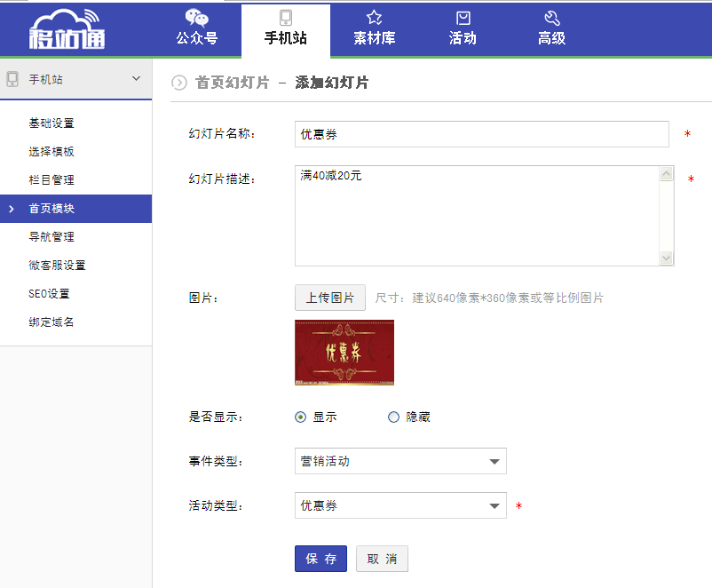712x588 pixels.
Task: Click the WeChat 公众号 icon
Action: click(x=196, y=18)
